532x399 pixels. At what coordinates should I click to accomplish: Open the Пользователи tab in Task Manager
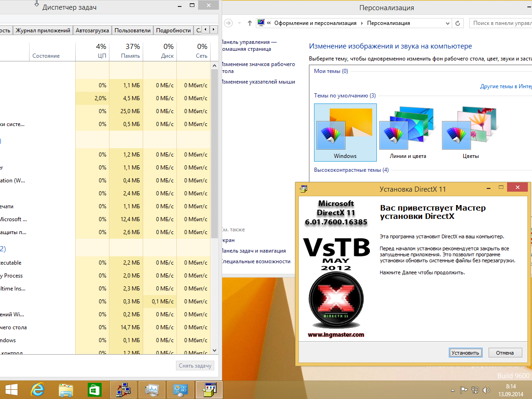click(133, 30)
